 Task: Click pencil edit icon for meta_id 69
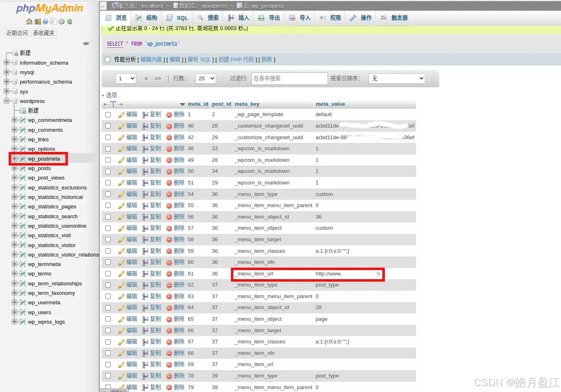click(x=121, y=365)
